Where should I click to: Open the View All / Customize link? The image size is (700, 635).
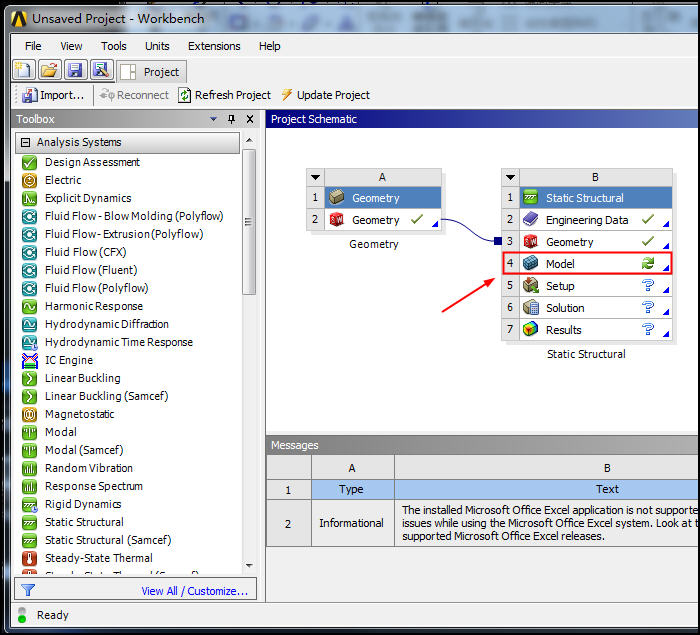coord(194,591)
